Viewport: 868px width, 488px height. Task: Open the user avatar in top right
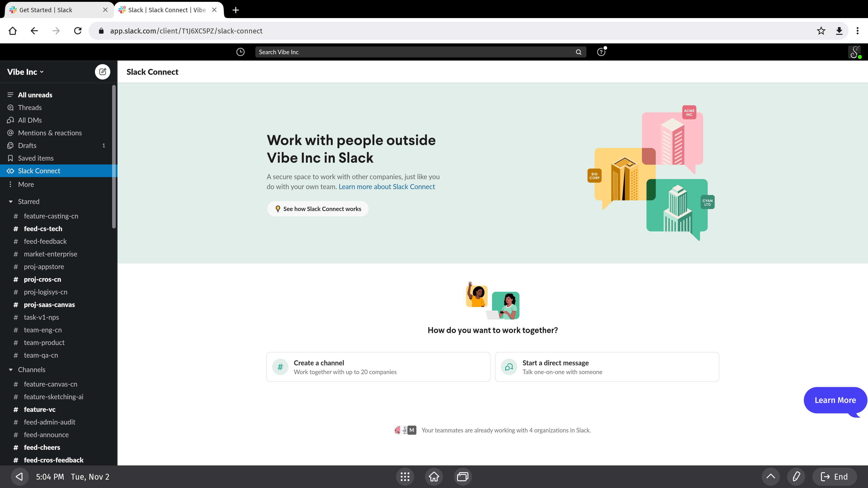pyautogui.click(x=854, y=52)
